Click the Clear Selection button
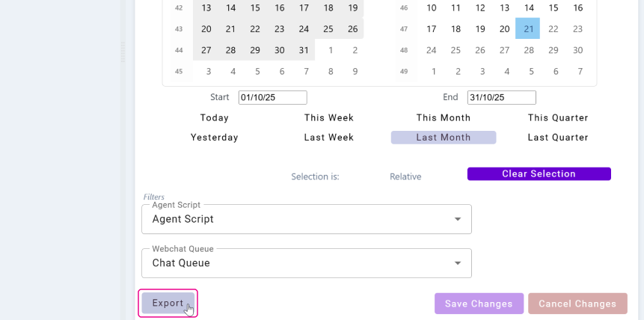 coord(539,174)
